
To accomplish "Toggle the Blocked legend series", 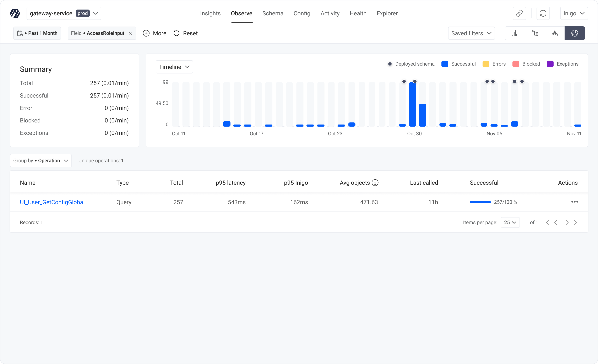I will 526,64.
